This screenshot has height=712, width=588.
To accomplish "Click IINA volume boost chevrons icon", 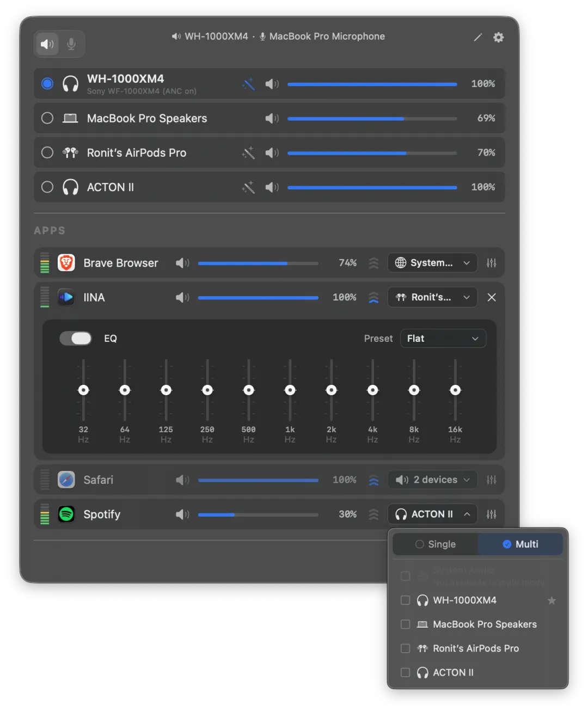I will (x=373, y=297).
